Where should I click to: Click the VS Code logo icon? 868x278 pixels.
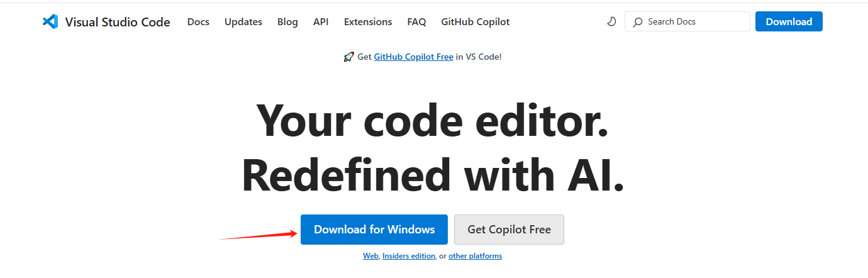(50, 21)
